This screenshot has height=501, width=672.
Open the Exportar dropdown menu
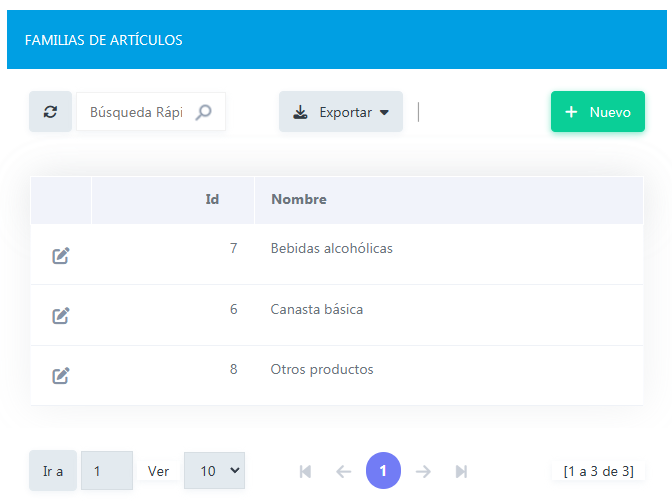tap(341, 112)
